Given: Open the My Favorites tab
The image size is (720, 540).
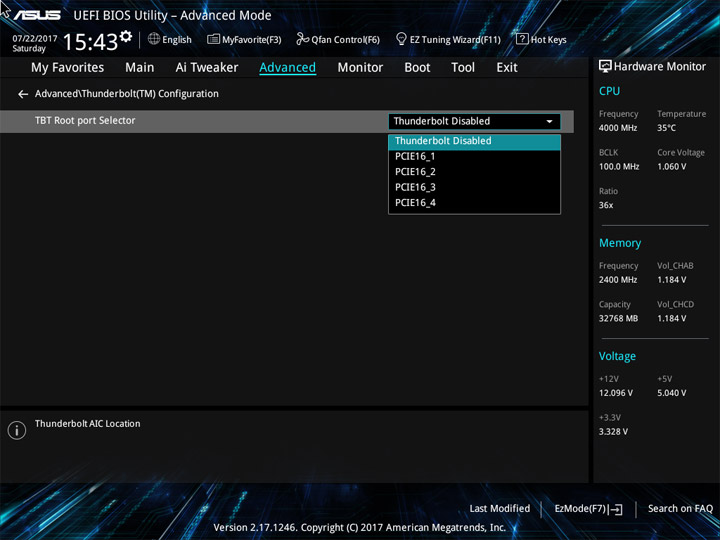Looking at the screenshot, I should (68, 68).
